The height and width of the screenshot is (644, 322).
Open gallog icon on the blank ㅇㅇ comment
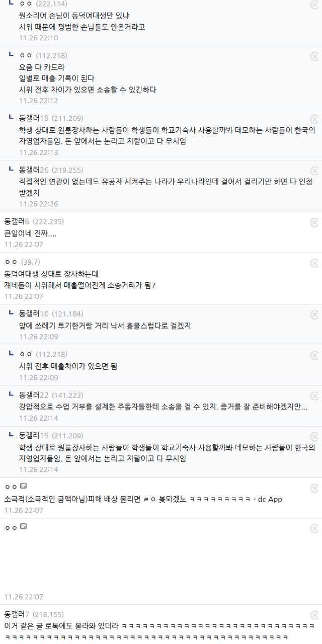23,527
